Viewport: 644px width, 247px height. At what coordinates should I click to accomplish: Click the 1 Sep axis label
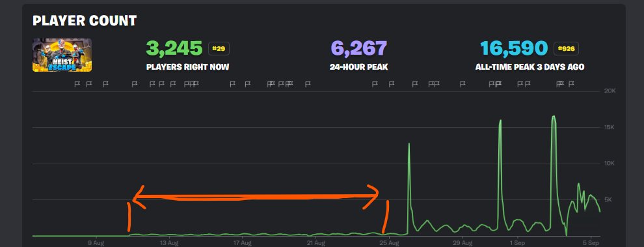517,242
